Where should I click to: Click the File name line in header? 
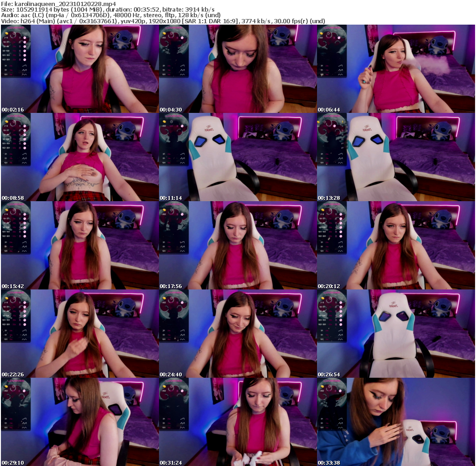point(59,3)
